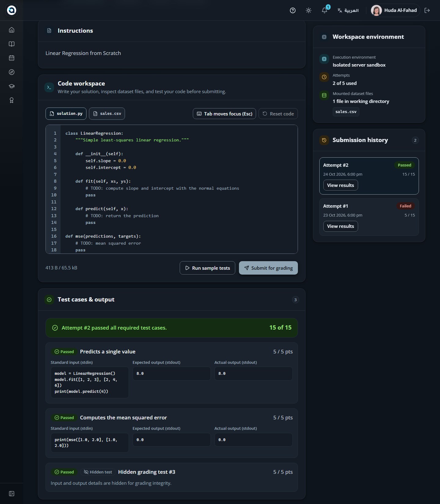Image resolution: width=440 pixels, height=504 pixels.
Task: Click Submit for grading
Action: (x=268, y=268)
